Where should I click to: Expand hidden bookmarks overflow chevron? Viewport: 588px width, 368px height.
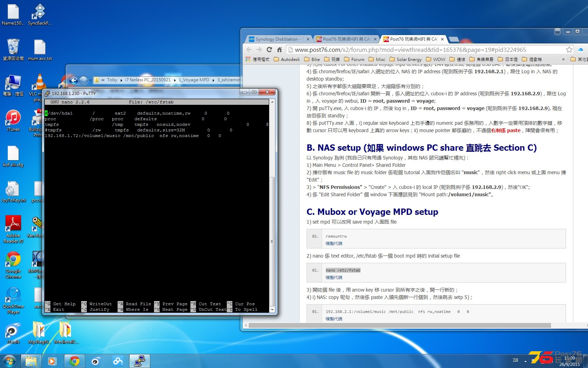[563, 59]
